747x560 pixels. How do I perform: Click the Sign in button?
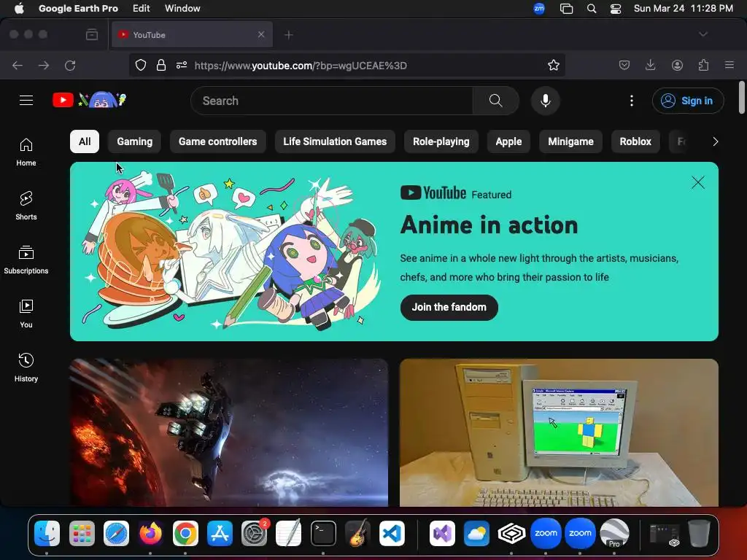tap(688, 101)
